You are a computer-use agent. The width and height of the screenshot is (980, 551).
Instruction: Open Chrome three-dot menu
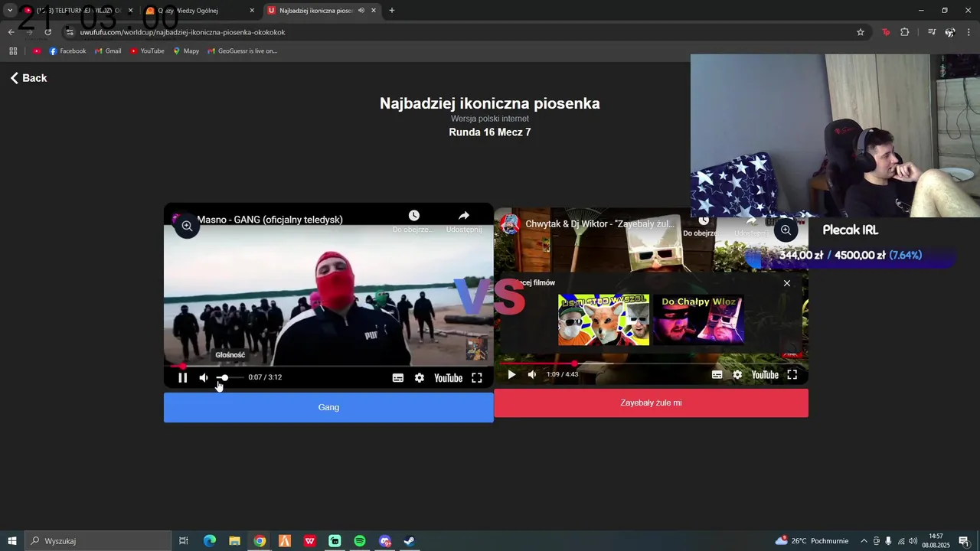tap(969, 32)
